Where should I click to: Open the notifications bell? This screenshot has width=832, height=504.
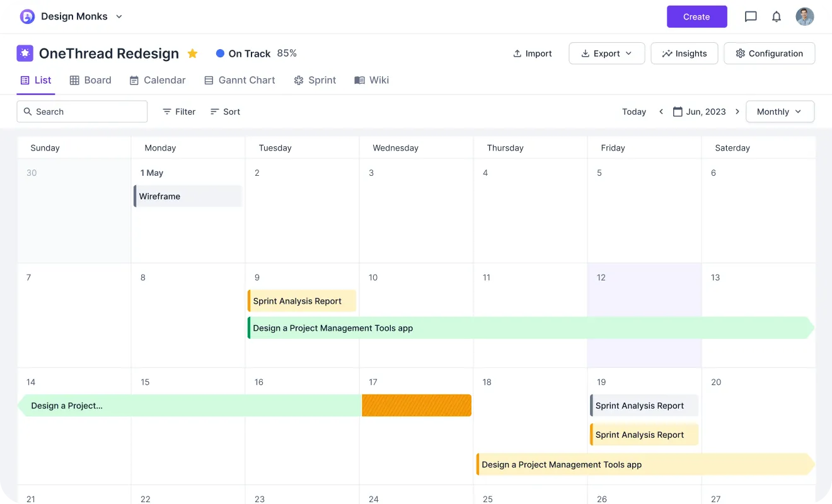[x=777, y=16]
